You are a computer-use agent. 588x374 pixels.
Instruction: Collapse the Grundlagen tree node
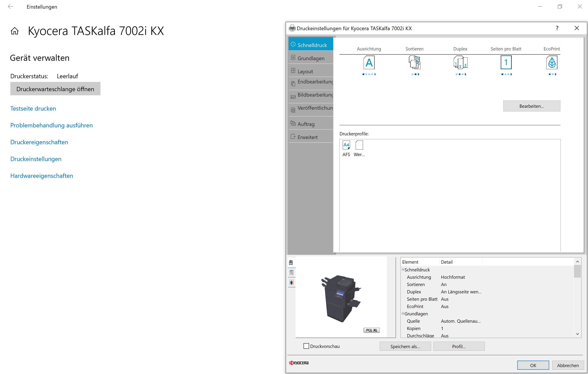pos(403,313)
